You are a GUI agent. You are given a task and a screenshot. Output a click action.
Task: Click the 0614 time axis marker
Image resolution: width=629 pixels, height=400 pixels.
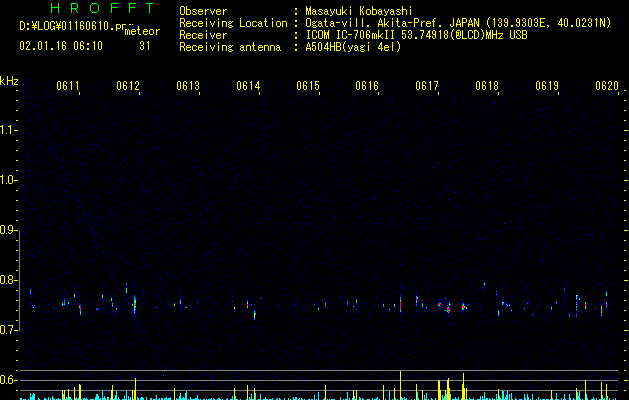point(248,86)
